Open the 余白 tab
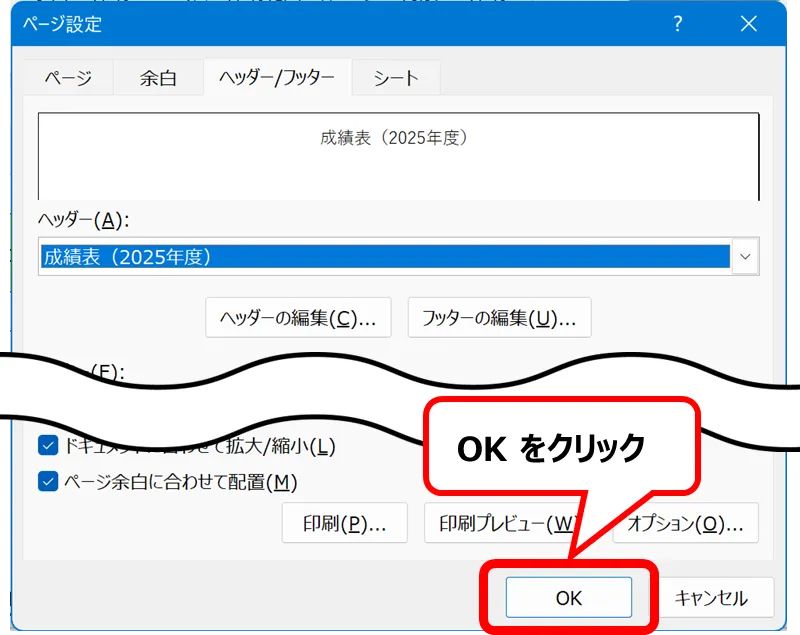Screen dimensions: 800x635 157,77
